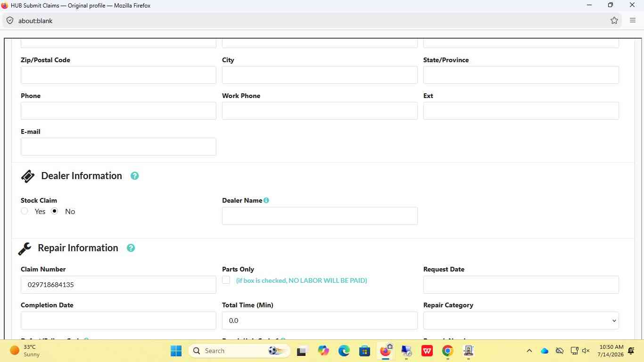This screenshot has height=362, width=644.
Task: Click the E-mail input field
Action: pos(118,147)
